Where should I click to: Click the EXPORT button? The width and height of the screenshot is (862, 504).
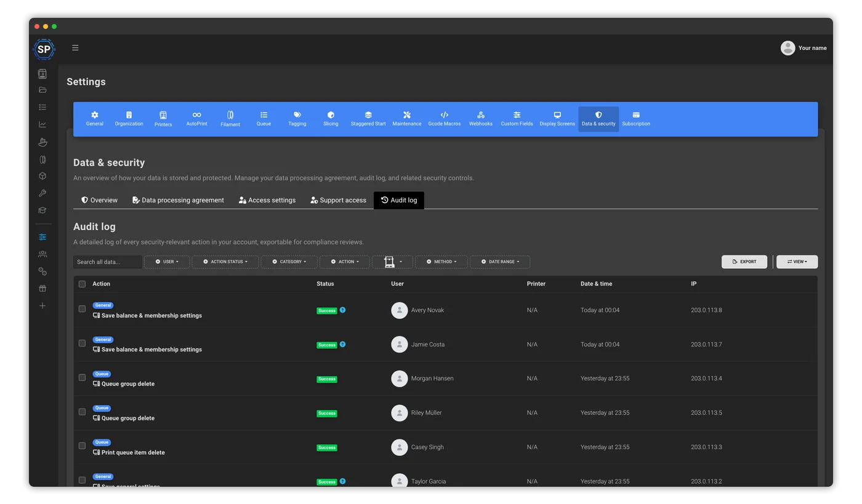point(744,262)
